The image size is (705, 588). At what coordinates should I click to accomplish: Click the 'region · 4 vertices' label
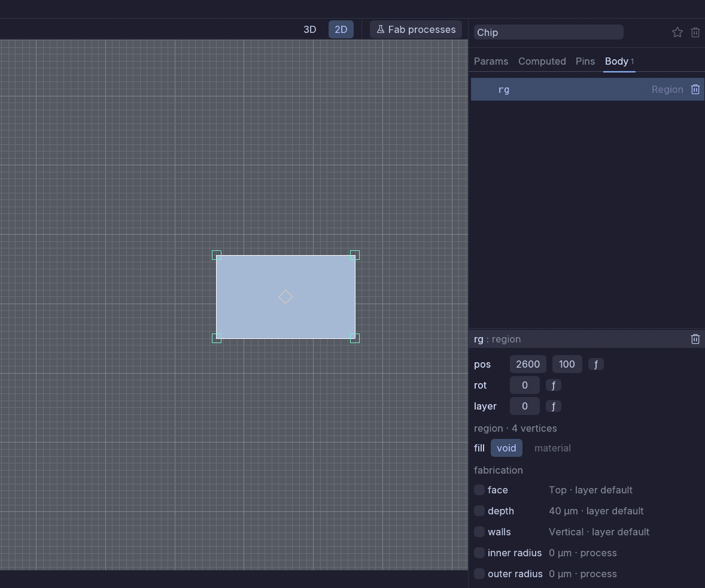(x=515, y=428)
